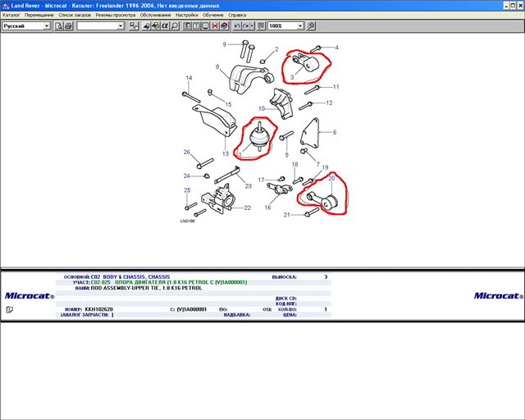Select callout number 13 in diagram
The width and height of the screenshot is (525, 420).
226,153
